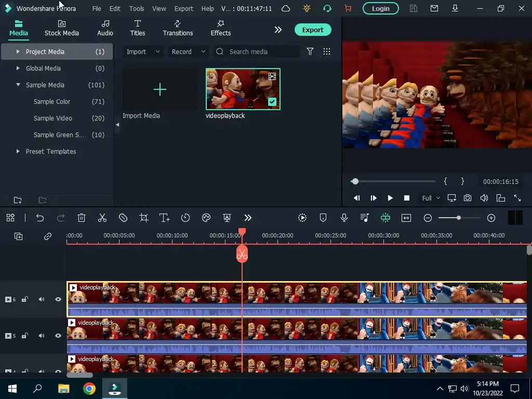Open the Tools menu
Image resolution: width=532 pixels, height=399 pixels.
pyautogui.click(x=137, y=8)
